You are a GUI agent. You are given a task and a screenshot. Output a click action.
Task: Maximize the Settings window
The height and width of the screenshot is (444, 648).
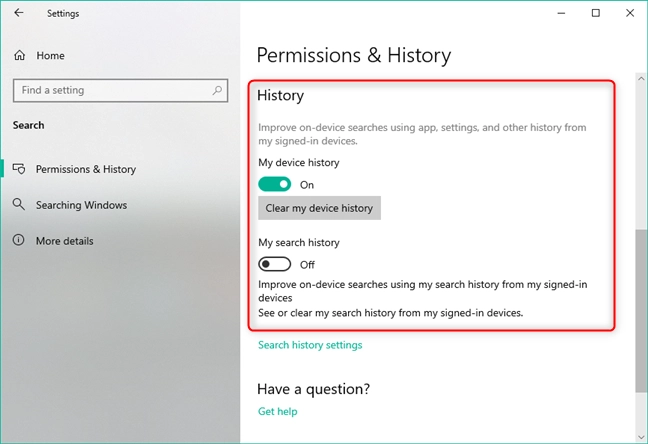coord(596,13)
